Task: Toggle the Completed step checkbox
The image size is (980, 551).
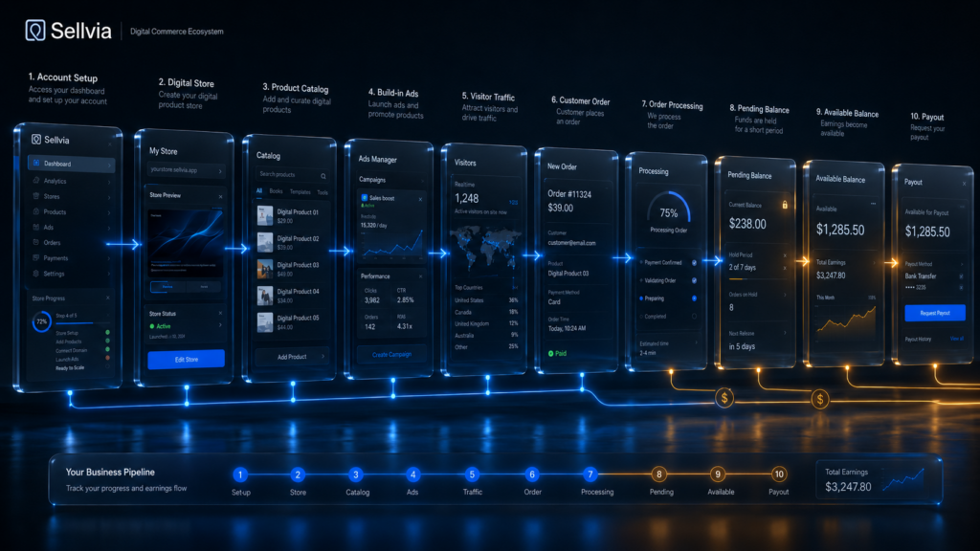Action: [694, 317]
